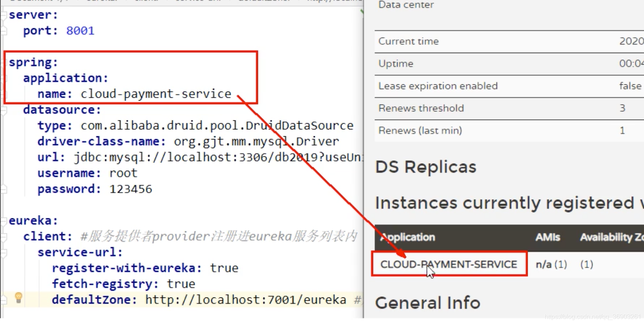The height and width of the screenshot is (324, 644).
Task: Select the AMIs column header
Action: coord(547,237)
